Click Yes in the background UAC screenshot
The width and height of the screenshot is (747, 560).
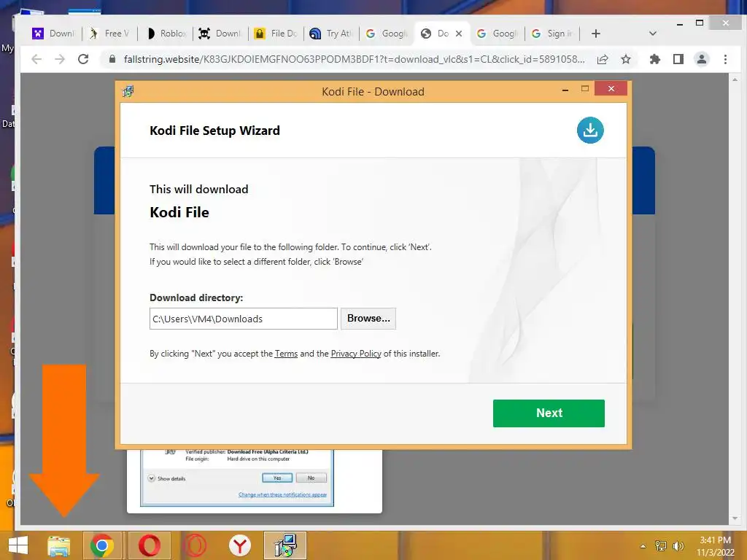click(277, 478)
